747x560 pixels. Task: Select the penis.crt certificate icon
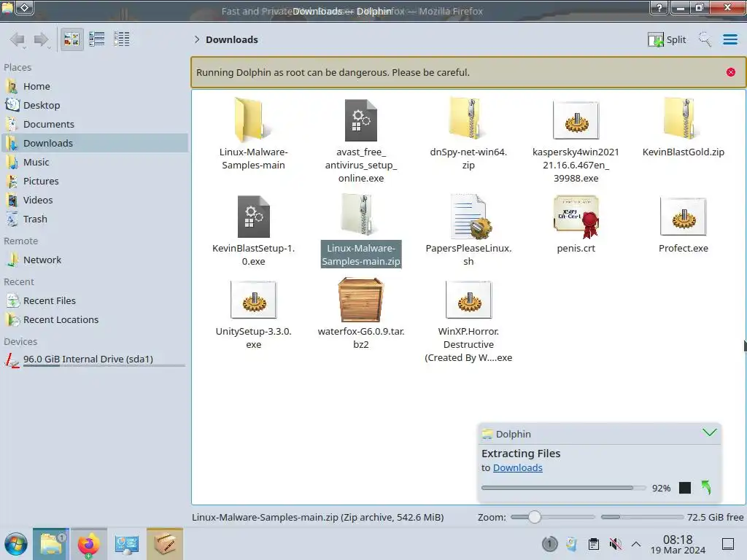pos(576,216)
